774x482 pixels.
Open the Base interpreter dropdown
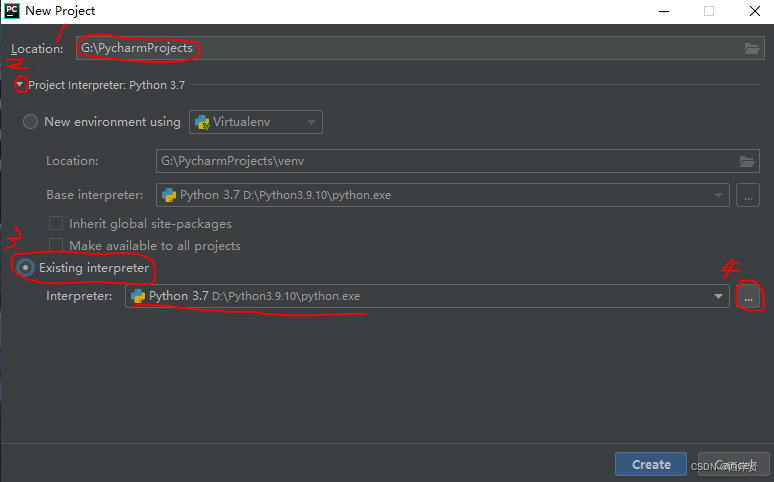pos(718,196)
